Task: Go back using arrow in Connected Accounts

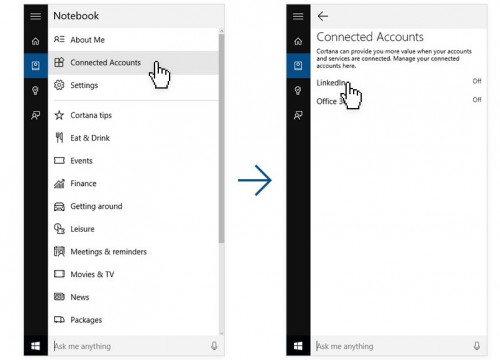Action: (323, 16)
